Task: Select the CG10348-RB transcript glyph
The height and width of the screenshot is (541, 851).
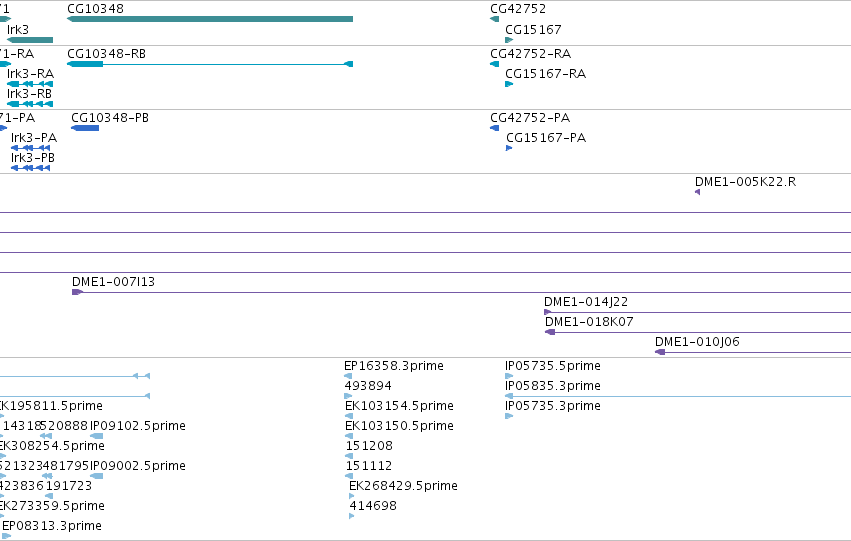Action: (209, 64)
